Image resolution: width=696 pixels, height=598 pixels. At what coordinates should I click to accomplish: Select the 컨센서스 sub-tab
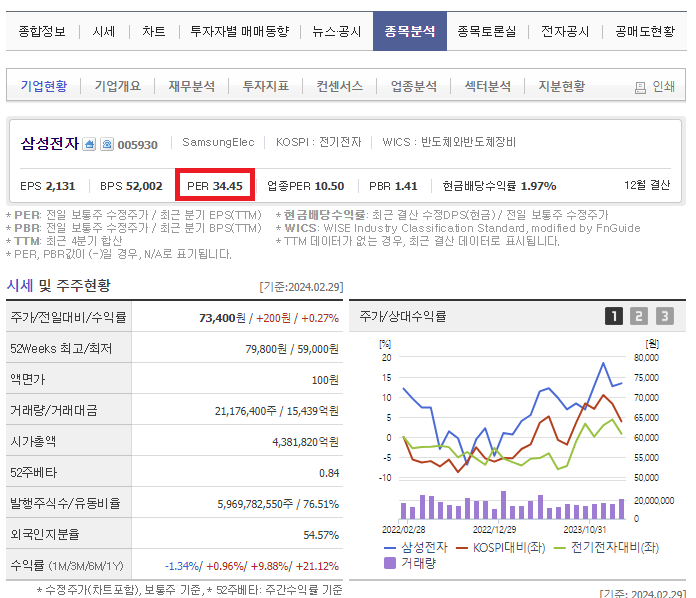pyautogui.click(x=340, y=86)
